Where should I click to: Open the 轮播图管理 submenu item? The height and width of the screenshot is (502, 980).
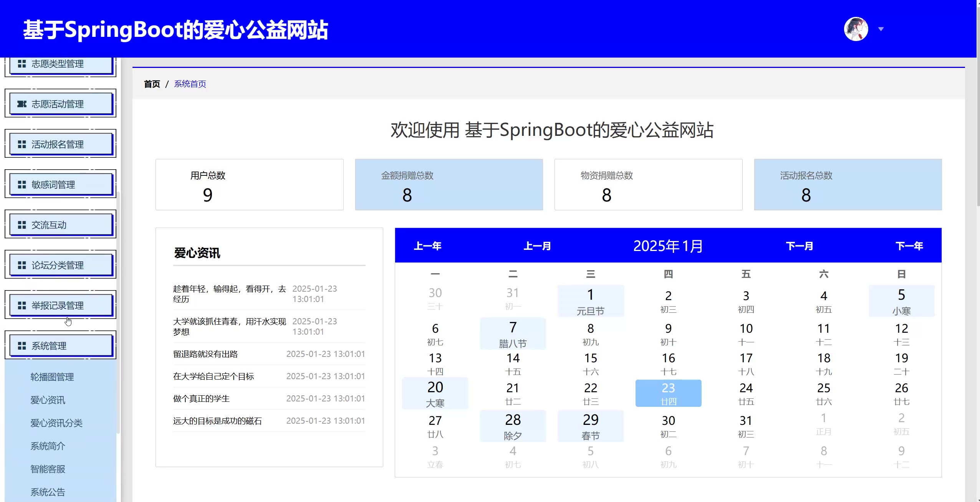tap(52, 377)
